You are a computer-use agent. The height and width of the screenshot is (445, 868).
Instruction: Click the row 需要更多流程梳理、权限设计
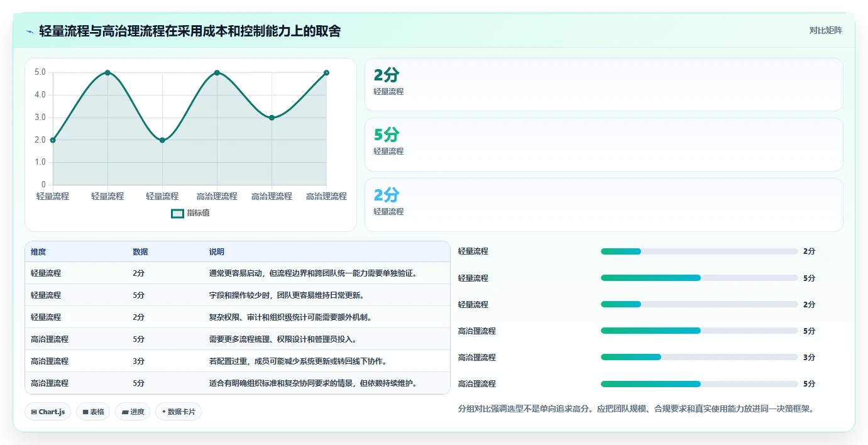tap(238, 339)
